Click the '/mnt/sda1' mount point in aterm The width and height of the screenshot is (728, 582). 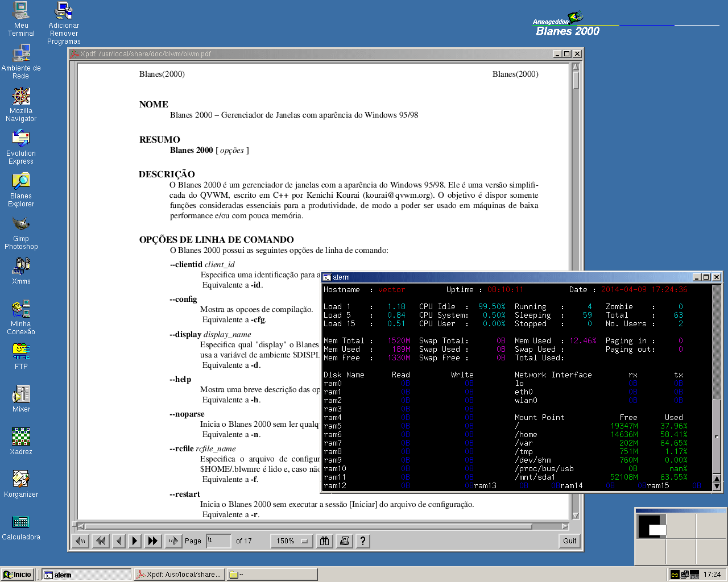pos(535,477)
